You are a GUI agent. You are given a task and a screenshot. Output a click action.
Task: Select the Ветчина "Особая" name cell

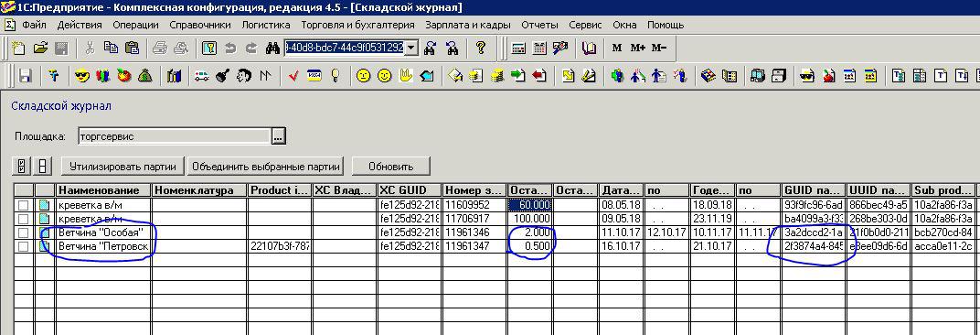(x=103, y=232)
